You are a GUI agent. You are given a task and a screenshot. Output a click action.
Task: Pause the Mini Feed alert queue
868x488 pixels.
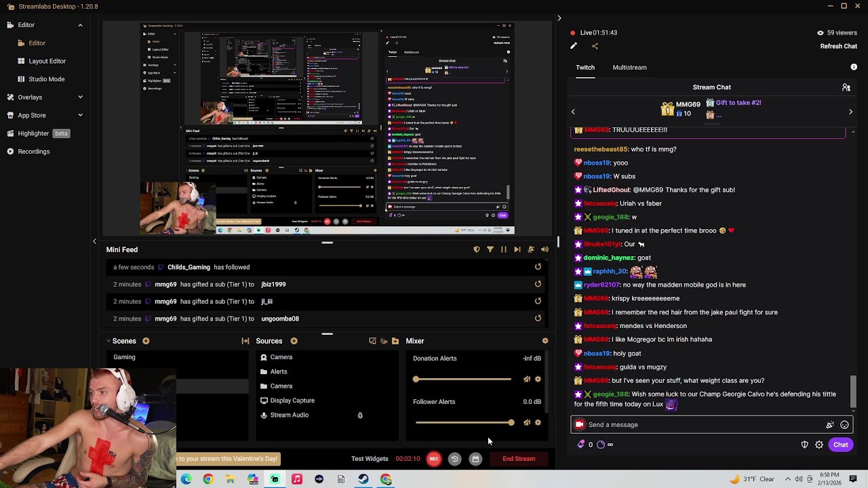(x=504, y=249)
